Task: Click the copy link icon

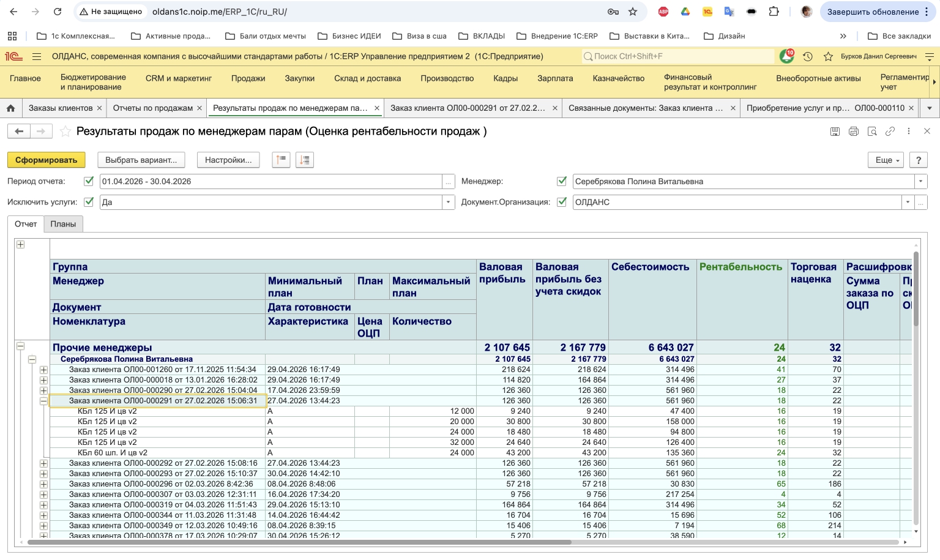Action: pyautogui.click(x=890, y=132)
